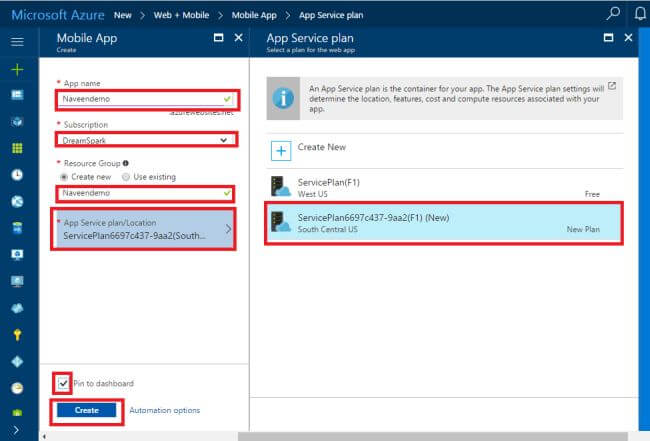The image size is (650, 441).
Task: Click the Microsoft Azure logo
Action: click(58, 15)
